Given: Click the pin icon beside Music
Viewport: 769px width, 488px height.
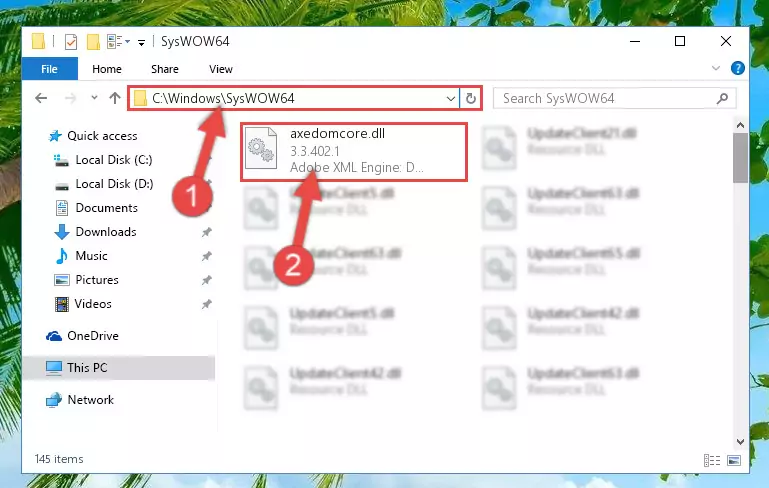Looking at the screenshot, I should click(x=206, y=256).
